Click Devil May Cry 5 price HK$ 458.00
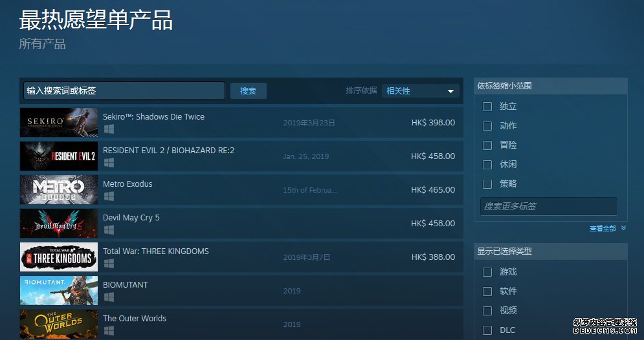Screen dimensions: 644x340 click(433, 224)
